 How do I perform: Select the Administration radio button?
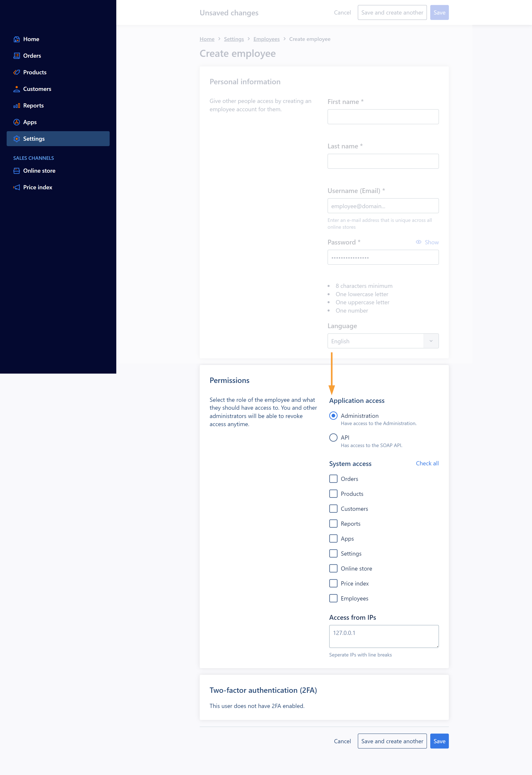[x=333, y=416]
